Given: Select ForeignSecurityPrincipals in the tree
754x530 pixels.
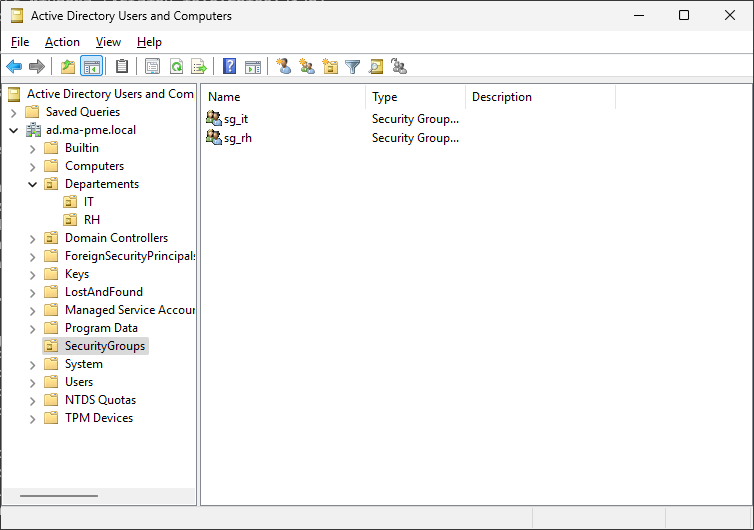Looking at the screenshot, I should (130, 256).
